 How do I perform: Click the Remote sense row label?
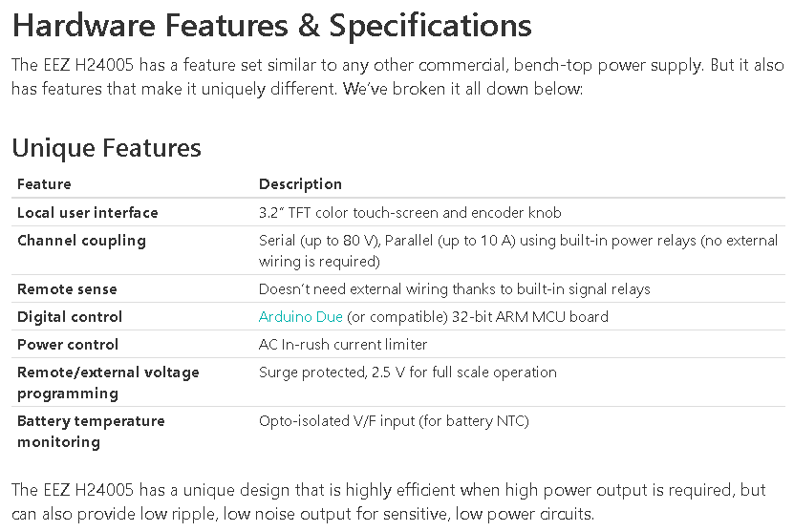67,289
